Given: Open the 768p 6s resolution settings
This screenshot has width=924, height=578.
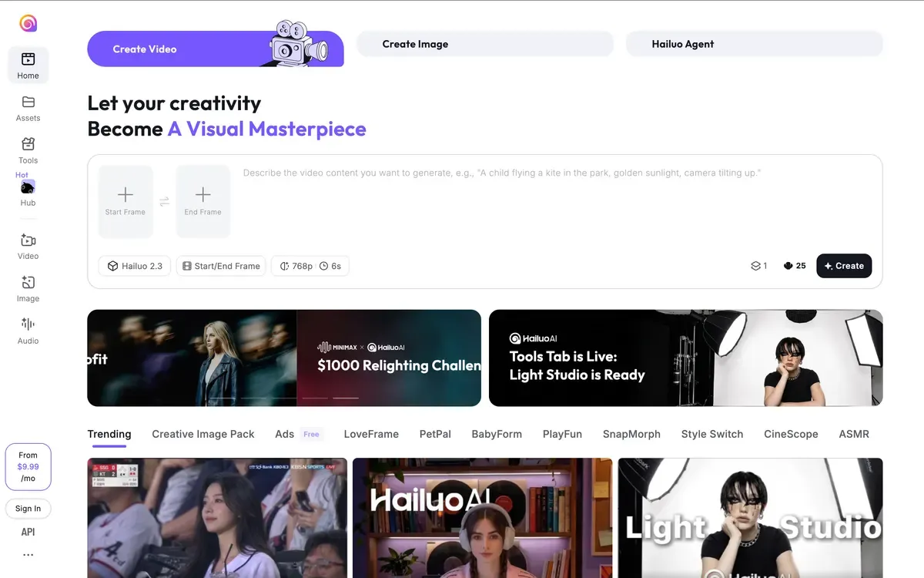Looking at the screenshot, I should click(x=310, y=266).
